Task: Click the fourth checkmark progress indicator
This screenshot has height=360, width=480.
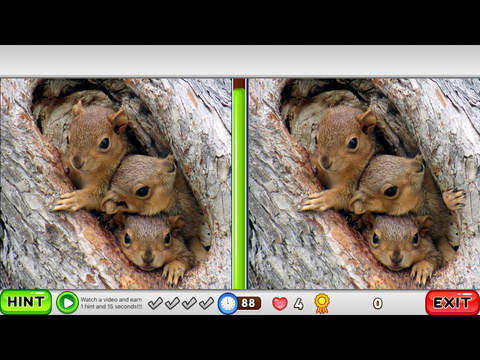Action: [x=206, y=303]
